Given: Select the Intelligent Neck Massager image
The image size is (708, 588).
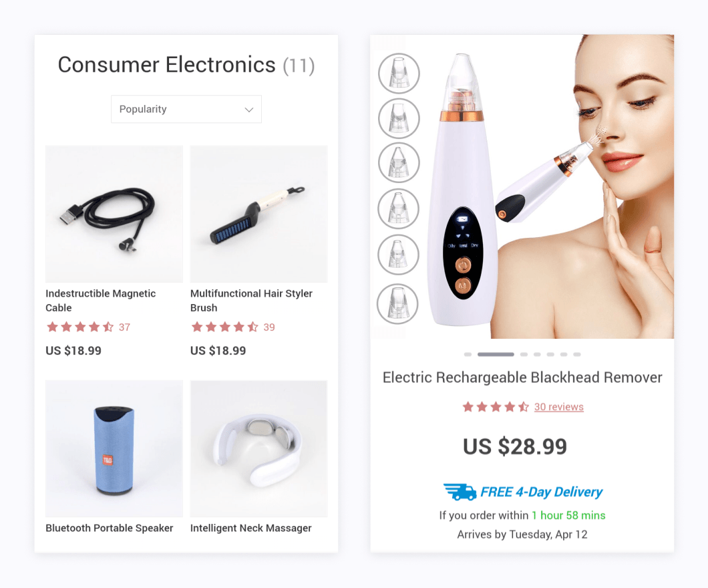Looking at the screenshot, I should pyautogui.click(x=258, y=448).
